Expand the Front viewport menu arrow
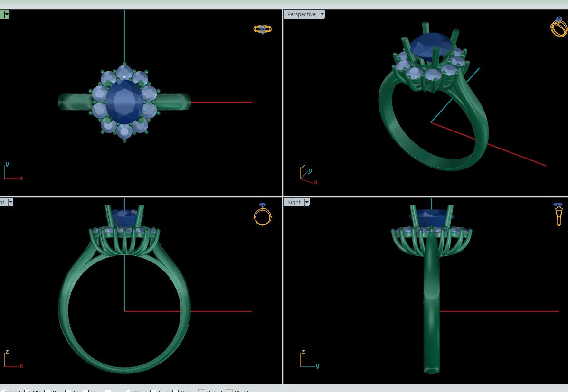The height and width of the screenshot is (392, 568). 10,202
